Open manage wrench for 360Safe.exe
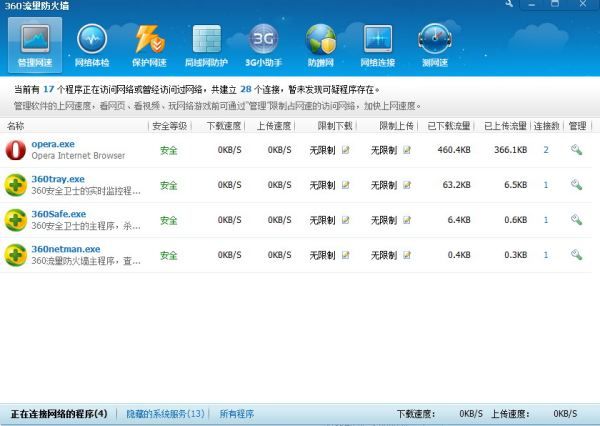 [576, 220]
